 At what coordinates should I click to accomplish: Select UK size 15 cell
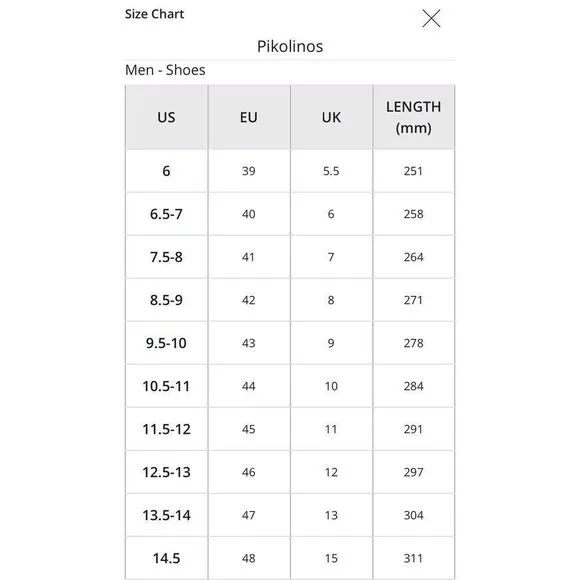pos(331,558)
